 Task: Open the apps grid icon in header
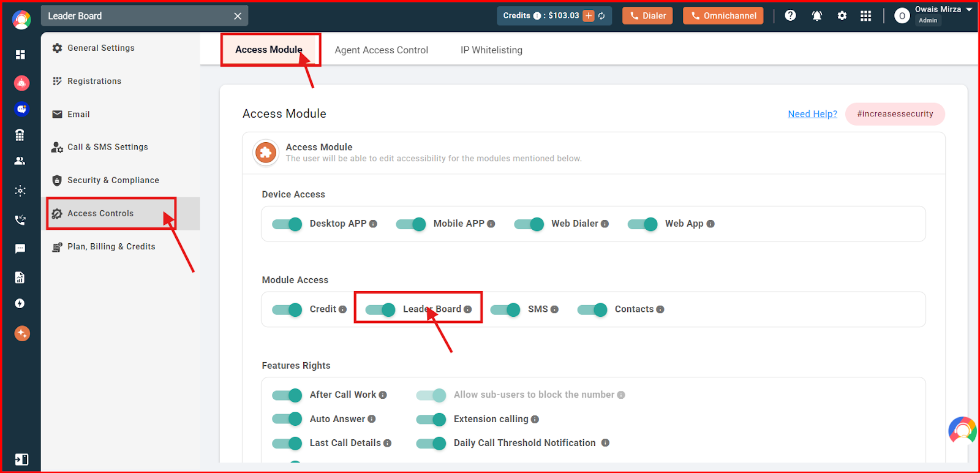click(x=865, y=16)
